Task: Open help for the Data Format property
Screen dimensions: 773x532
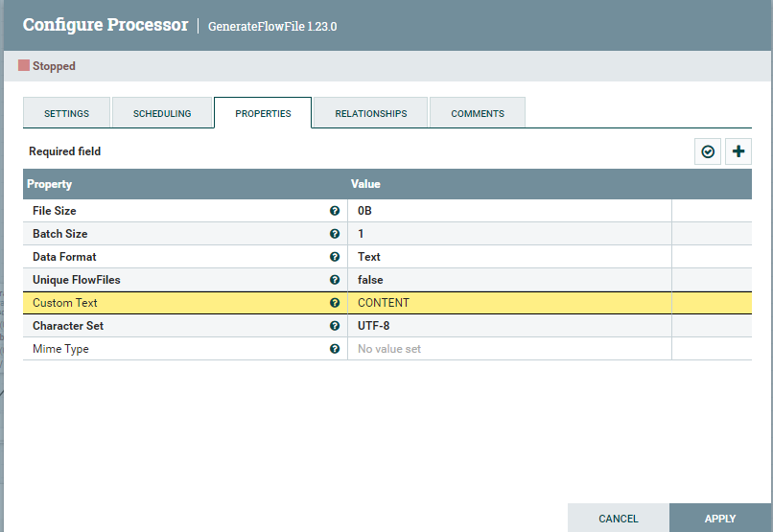Action: [335, 257]
